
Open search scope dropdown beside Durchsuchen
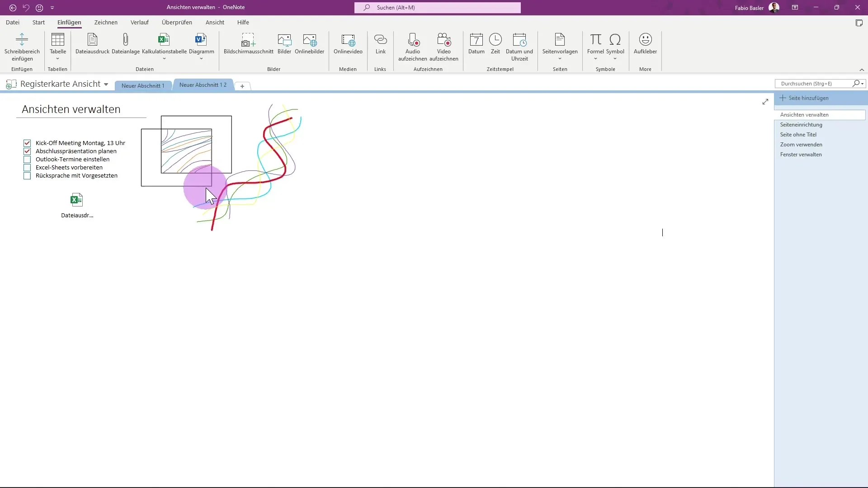863,84
